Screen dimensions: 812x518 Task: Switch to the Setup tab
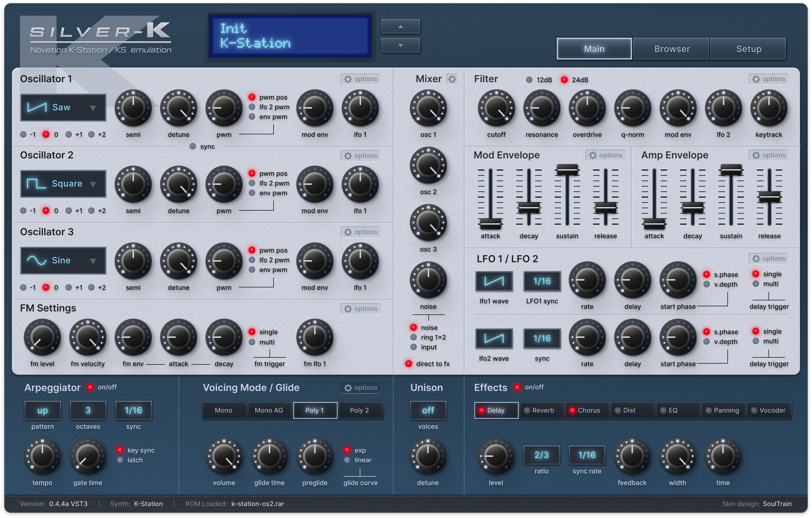748,49
